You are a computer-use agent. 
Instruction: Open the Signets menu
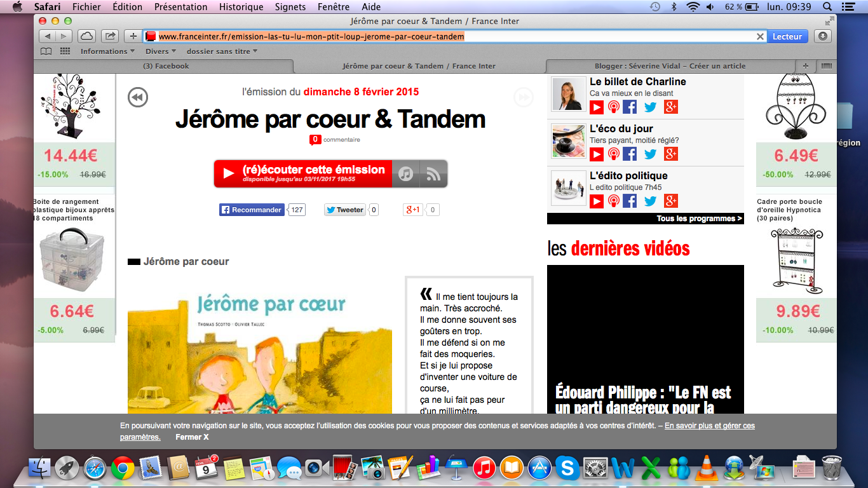[x=290, y=7]
